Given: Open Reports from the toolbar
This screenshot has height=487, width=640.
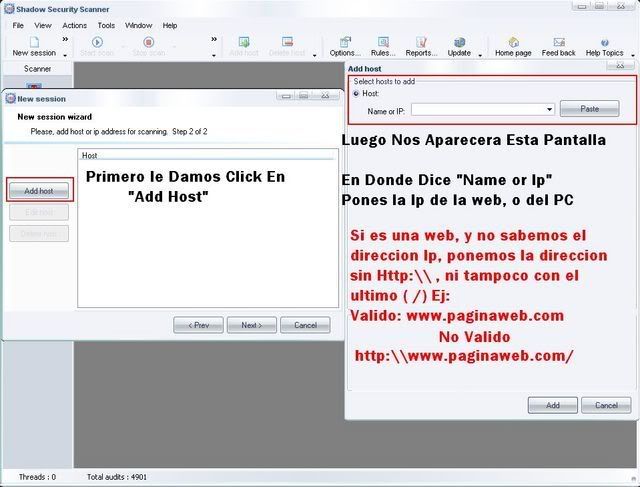Looking at the screenshot, I should click(421, 47).
